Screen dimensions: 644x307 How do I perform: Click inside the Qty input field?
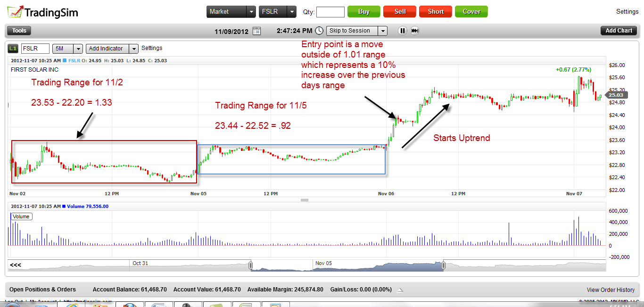point(330,12)
